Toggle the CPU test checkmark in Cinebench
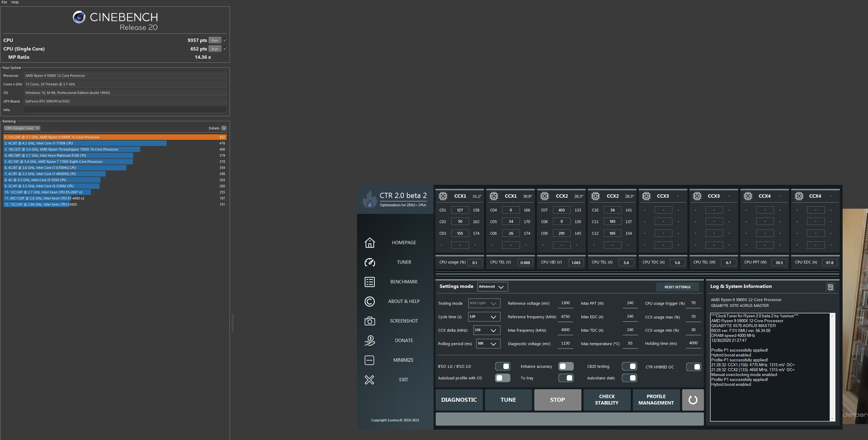Viewport: 868px width, 440px height. coord(225,40)
